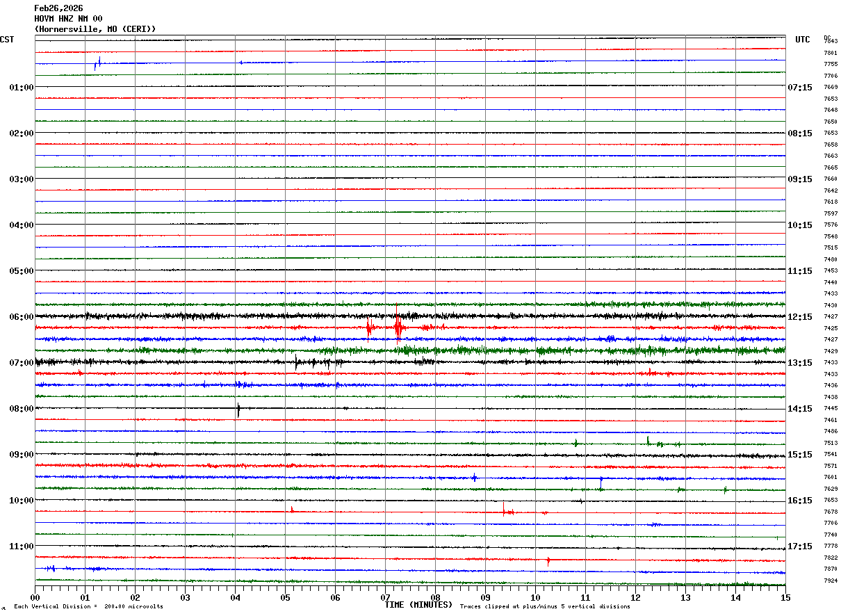Click the Feb26,2026 date label

(58, 8)
